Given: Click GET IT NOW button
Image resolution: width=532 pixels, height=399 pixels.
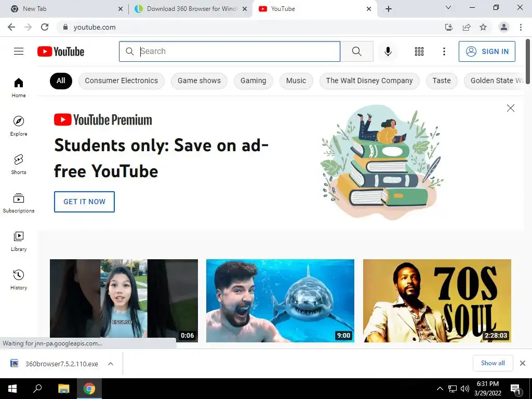Looking at the screenshot, I should [x=84, y=202].
